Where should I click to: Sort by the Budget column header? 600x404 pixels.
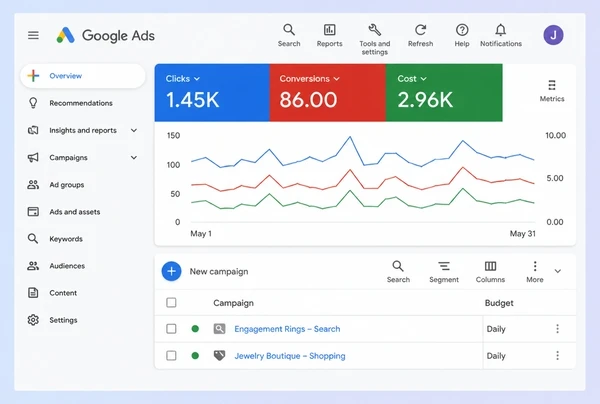click(x=499, y=303)
